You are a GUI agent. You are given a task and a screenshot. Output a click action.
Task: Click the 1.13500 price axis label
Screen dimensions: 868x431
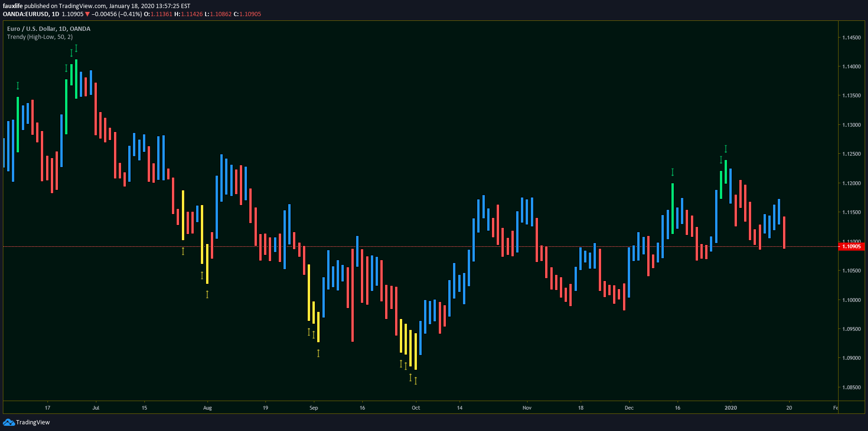pos(851,95)
